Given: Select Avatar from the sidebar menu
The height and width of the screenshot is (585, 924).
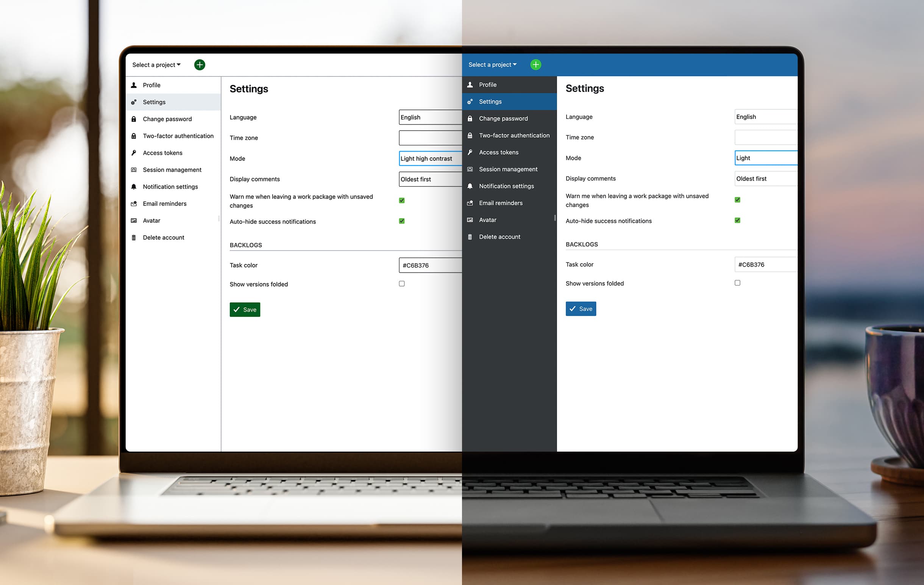Looking at the screenshot, I should (x=151, y=220).
